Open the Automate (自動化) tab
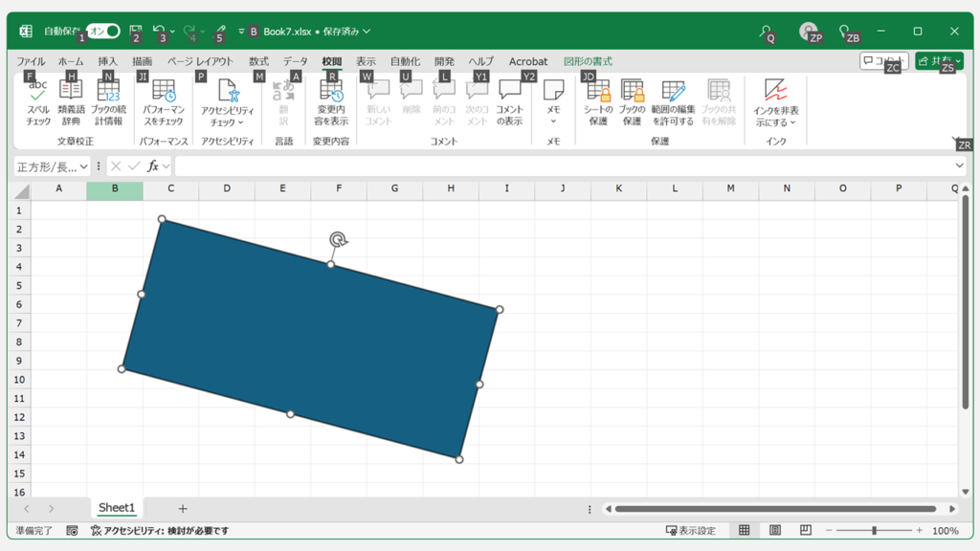 point(405,61)
